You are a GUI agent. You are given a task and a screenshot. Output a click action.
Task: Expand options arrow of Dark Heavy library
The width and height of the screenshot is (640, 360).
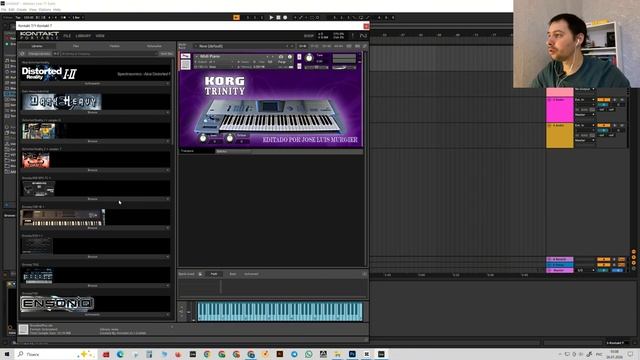coord(168,112)
